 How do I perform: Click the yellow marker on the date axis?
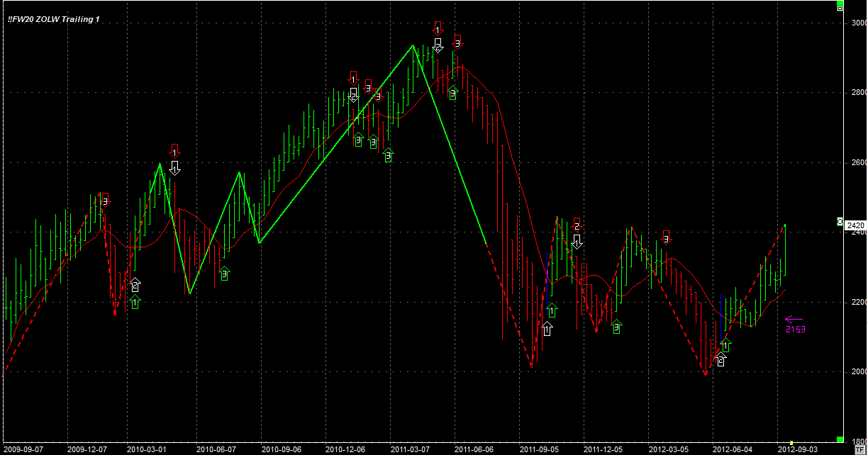tap(791, 443)
